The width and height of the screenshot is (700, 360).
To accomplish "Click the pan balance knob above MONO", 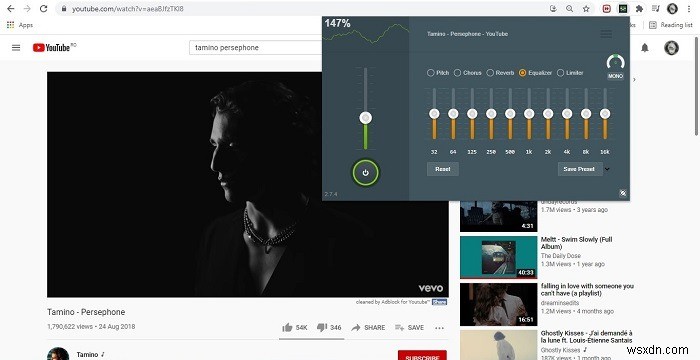I will tap(615, 62).
